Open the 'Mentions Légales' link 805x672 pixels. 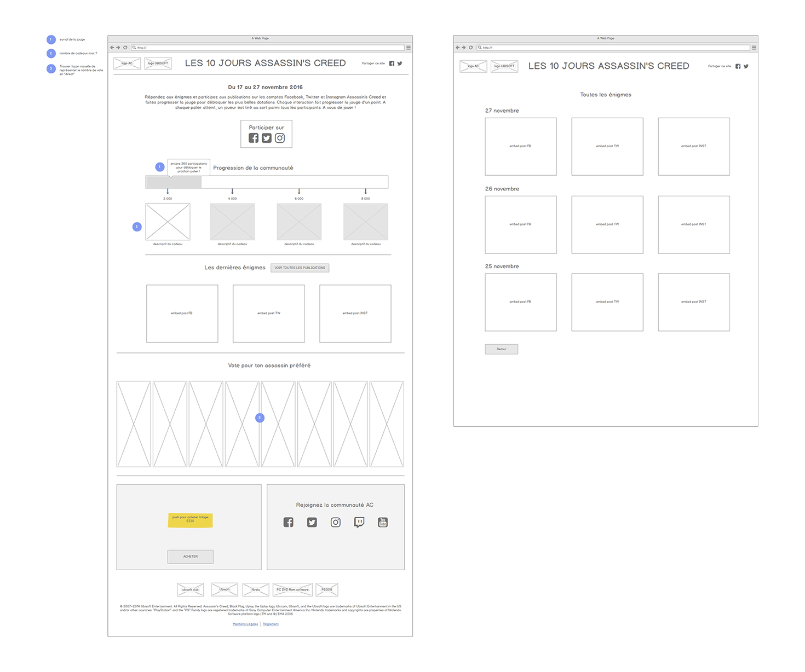tap(245, 624)
